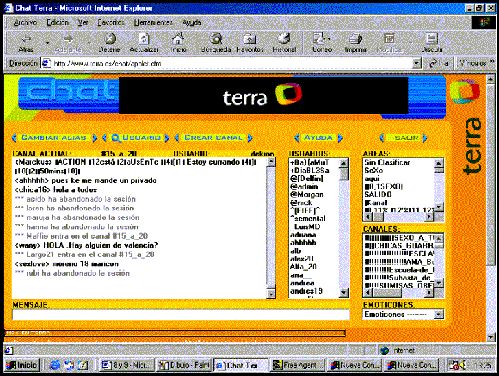Click the yellow Ayuda button
Image resolution: width=499 pixels, height=376 pixels.
[318, 138]
